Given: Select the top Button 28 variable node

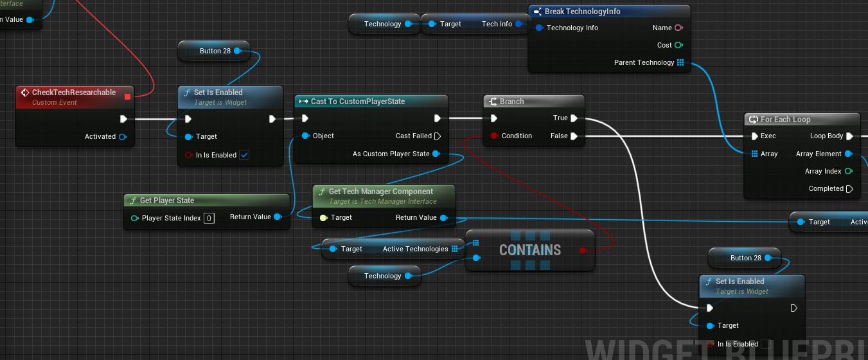Looking at the screenshot, I should coord(215,51).
